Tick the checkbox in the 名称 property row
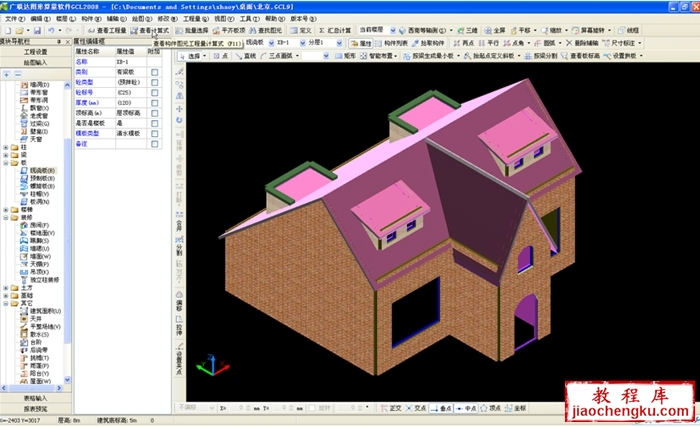This screenshot has width=700, height=427. (x=154, y=62)
